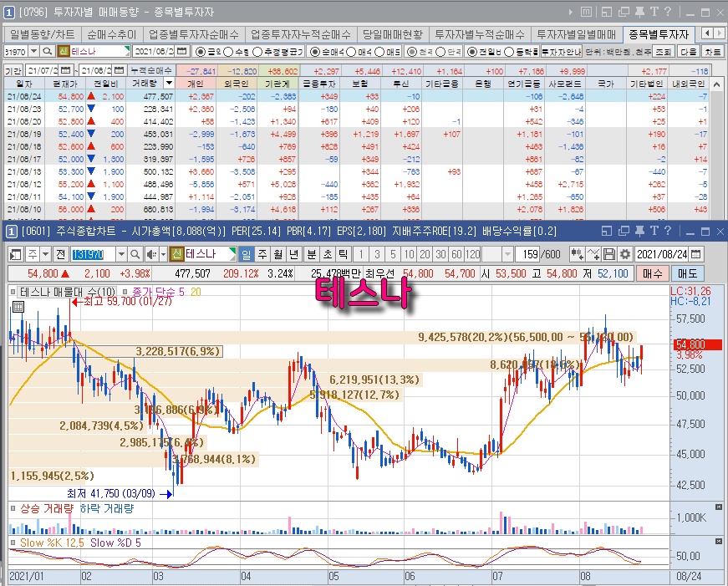Switch to 업종별투자자순매수 tab
The width and height of the screenshot is (728, 586).
coord(193,34)
